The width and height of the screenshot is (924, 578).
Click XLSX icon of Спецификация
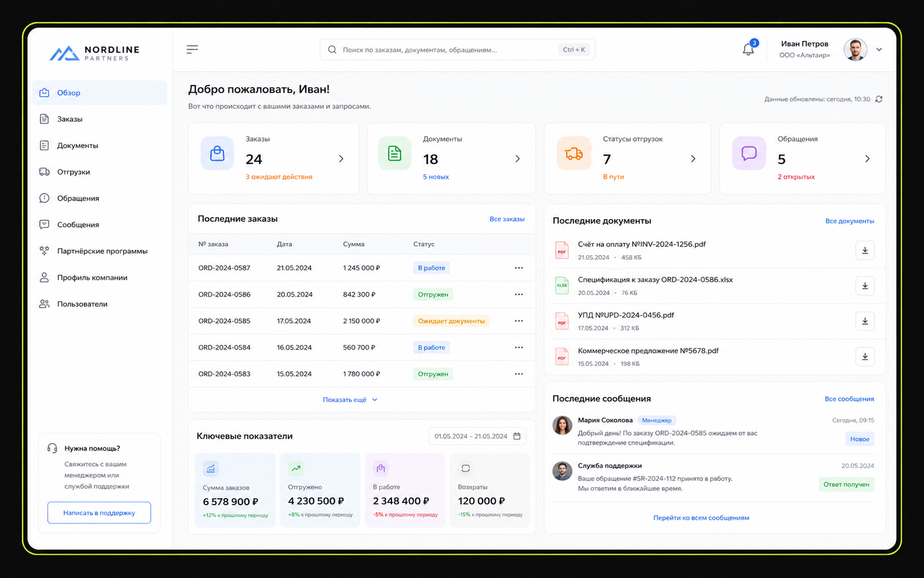(x=562, y=286)
